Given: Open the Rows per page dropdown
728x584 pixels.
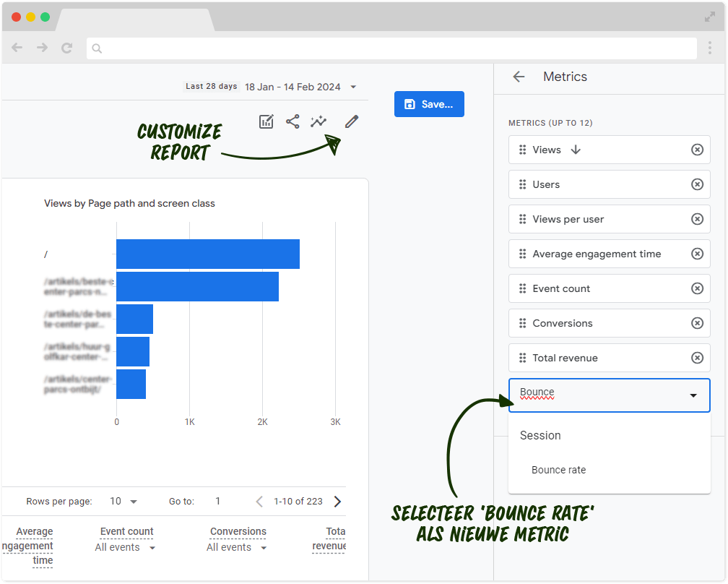Looking at the screenshot, I should (123, 502).
